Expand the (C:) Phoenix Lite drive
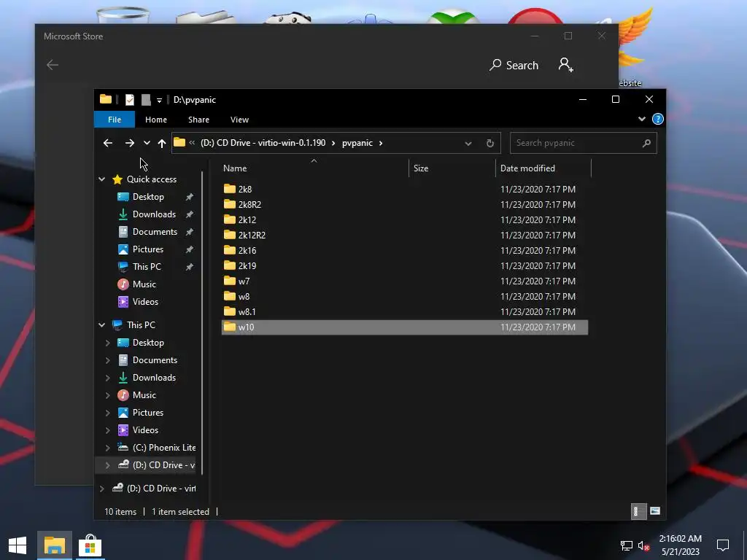Viewport: 747px width, 560px height. pos(108,448)
